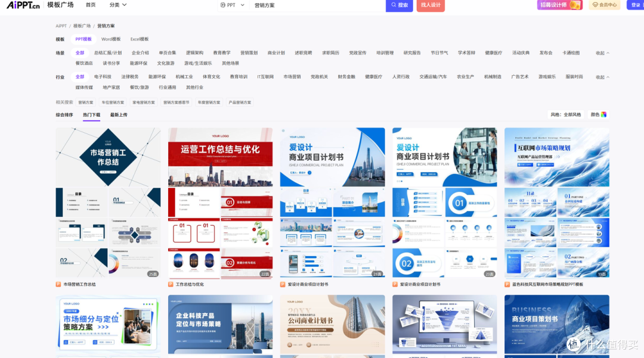Click the 登录 login button
Image resolution: width=644 pixels, height=358 pixels.
pos(635,5)
